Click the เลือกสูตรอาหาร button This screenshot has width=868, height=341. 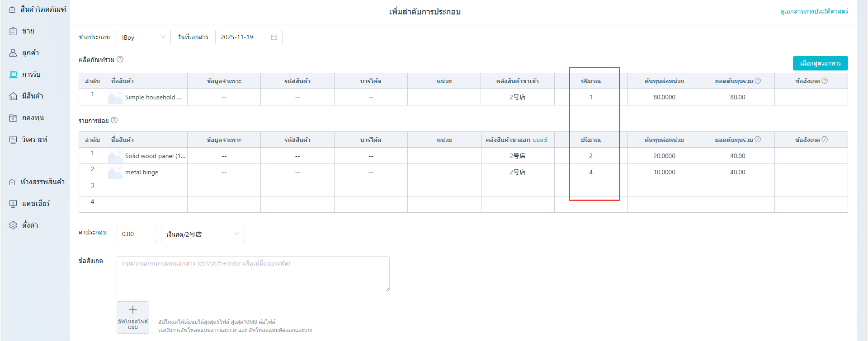pyautogui.click(x=820, y=63)
